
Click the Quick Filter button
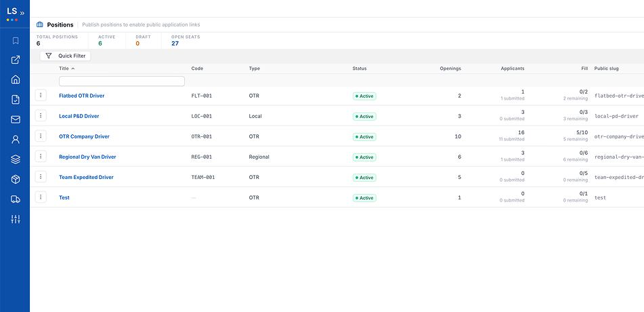click(65, 56)
